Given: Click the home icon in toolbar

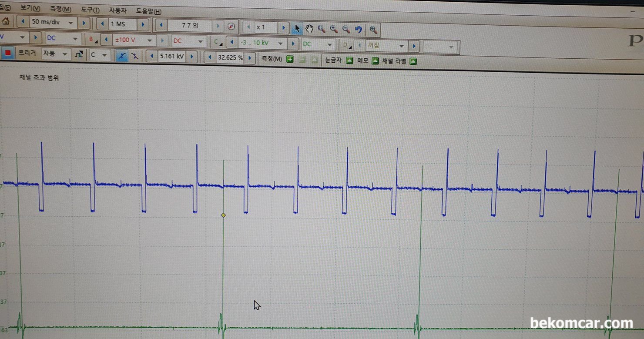Looking at the screenshot, I should [x=6, y=21].
